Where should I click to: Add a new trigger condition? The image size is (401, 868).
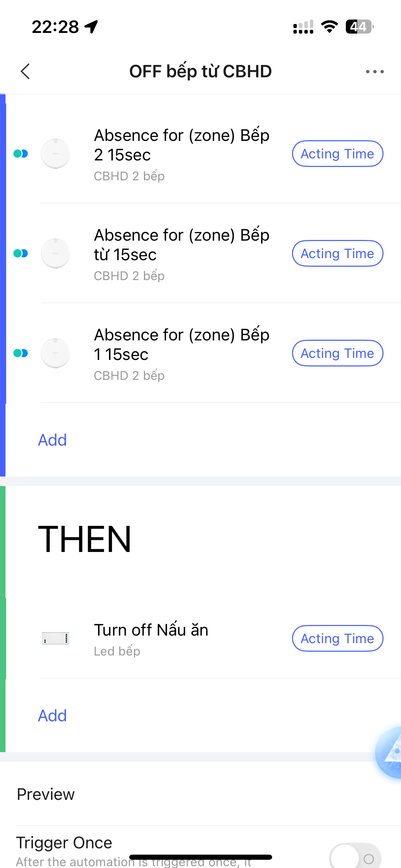(52, 440)
